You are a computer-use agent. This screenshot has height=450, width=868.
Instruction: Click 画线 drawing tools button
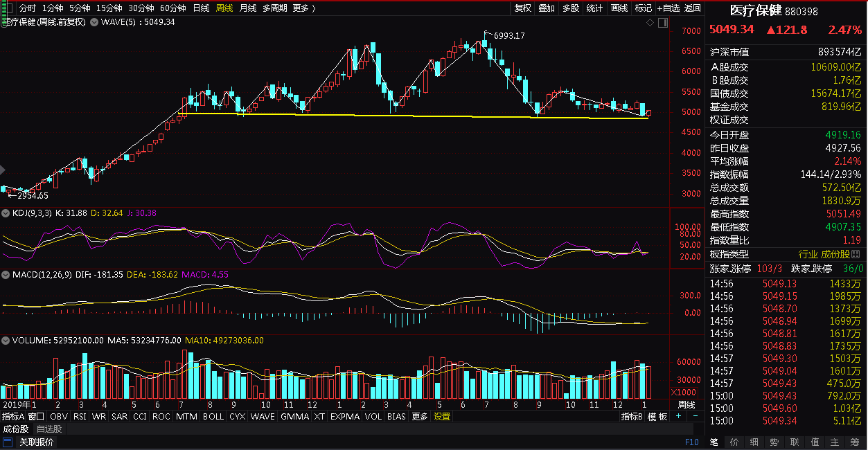point(619,8)
